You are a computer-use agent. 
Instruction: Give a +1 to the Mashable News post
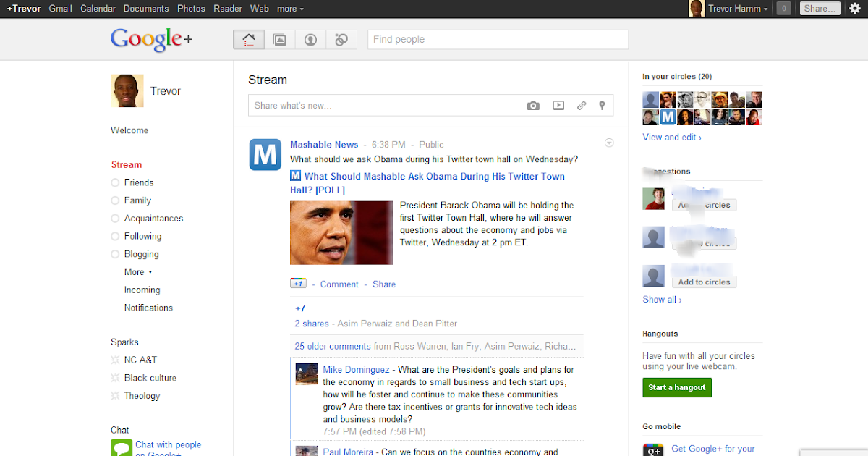tap(298, 284)
